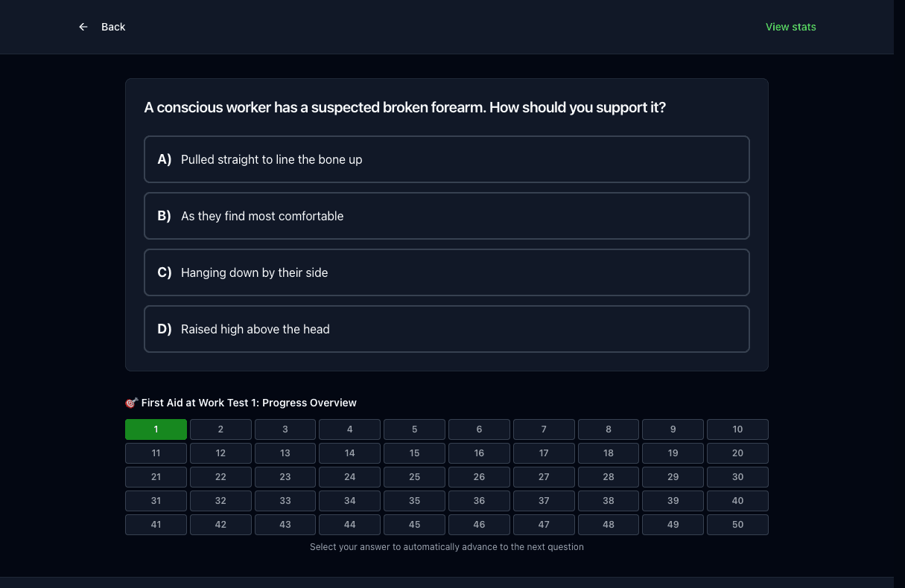Click the back arrow icon
Viewport: 905px width, 588px height.
pos(83,27)
